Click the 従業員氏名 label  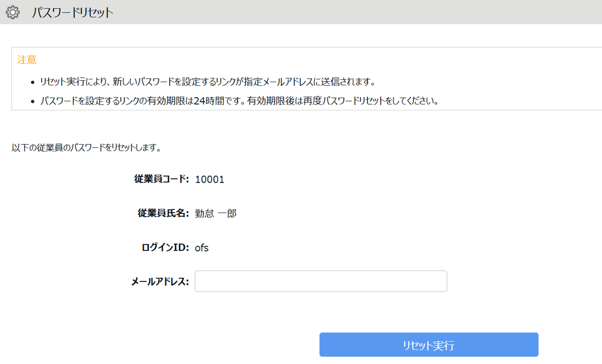163,213
